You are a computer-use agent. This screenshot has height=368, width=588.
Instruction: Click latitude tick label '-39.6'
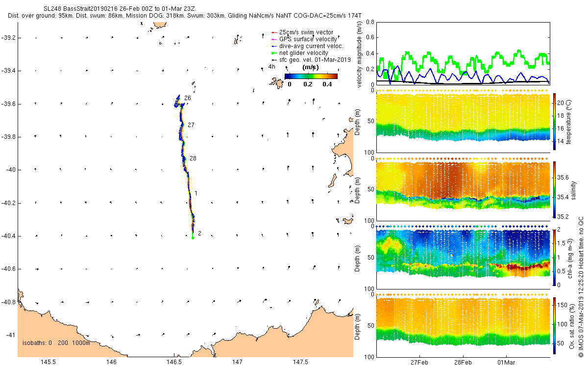click(7, 104)
